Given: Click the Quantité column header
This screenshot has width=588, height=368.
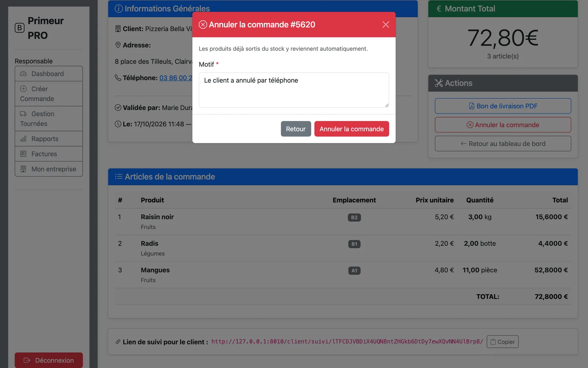Looking at the screenshot, I should (480, 200).
